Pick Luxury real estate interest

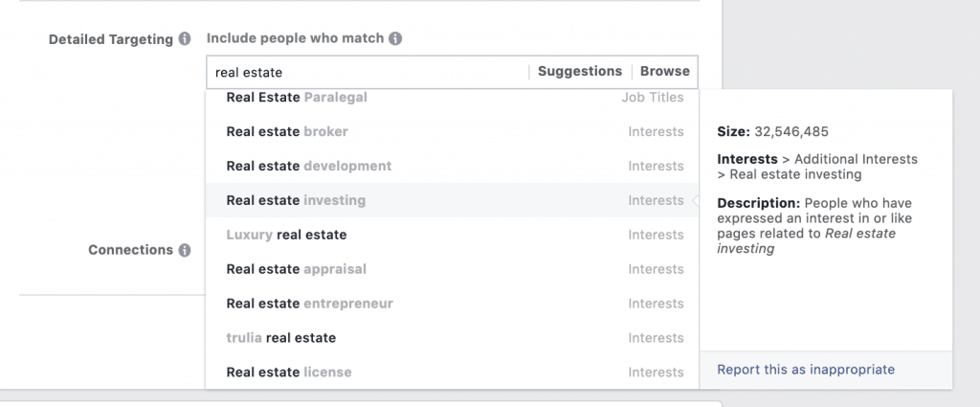452,235
